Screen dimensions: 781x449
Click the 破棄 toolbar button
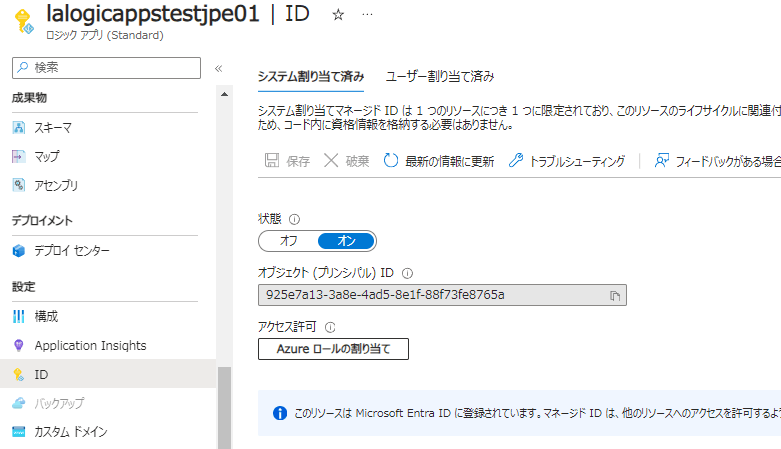point(346,161)
